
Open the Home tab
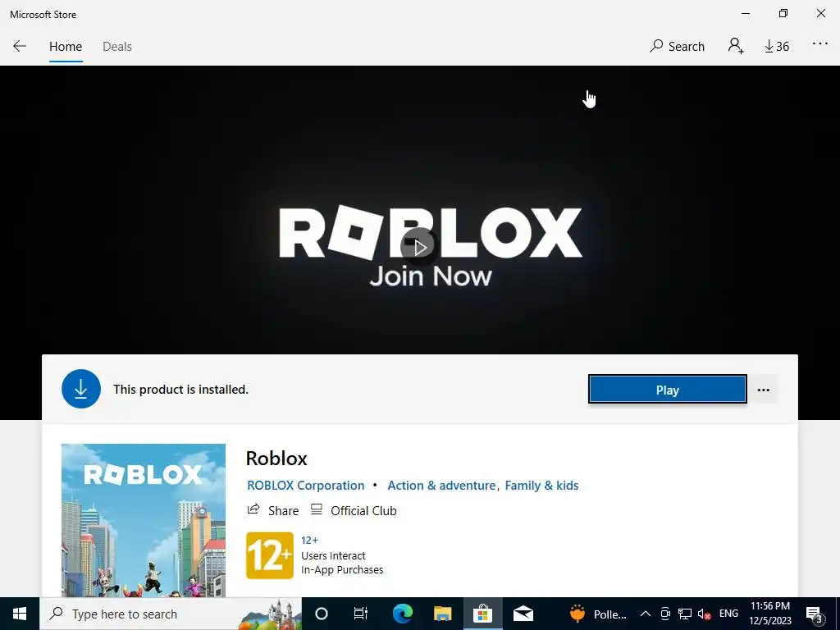66,47
